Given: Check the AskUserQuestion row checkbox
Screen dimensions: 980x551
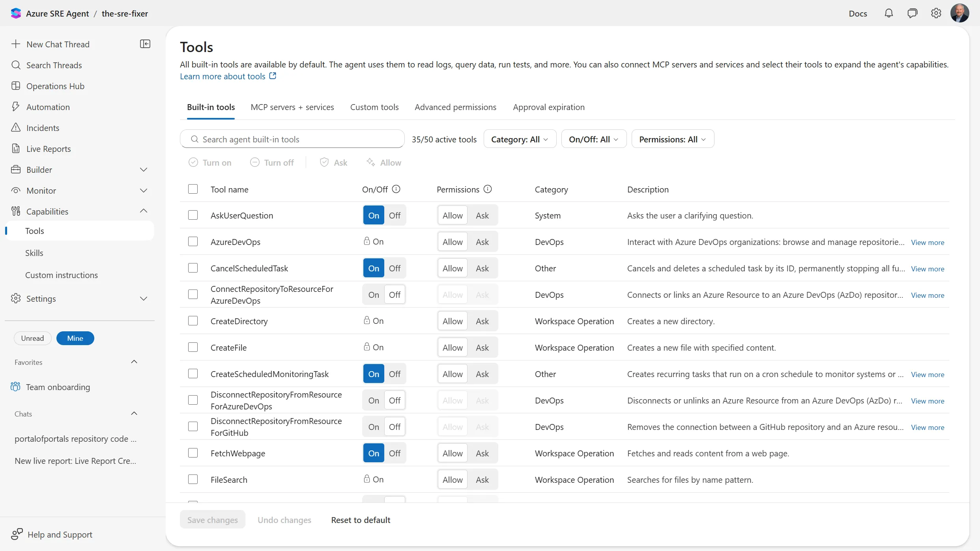Looking at the screenshot, I should pyautogui.click(x=193, y=215).
